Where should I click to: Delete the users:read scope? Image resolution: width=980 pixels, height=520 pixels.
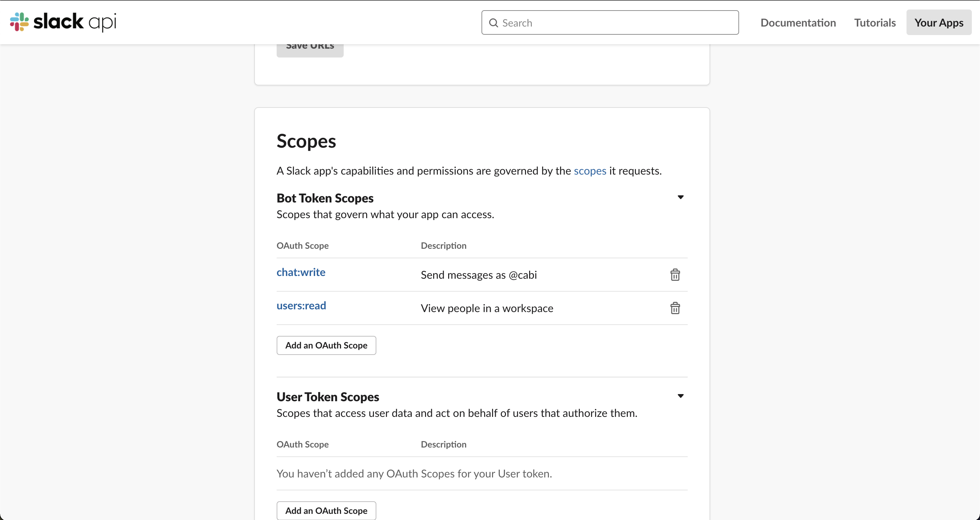675,308
